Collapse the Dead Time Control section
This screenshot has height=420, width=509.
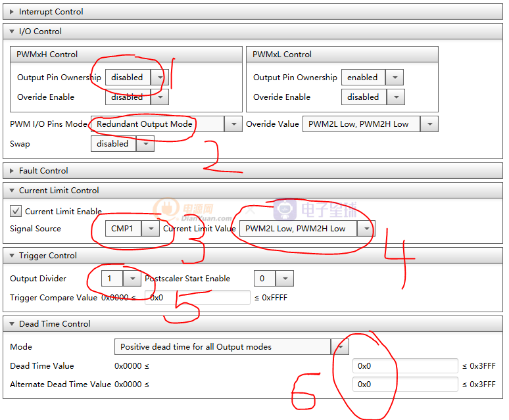click(12, 324)
